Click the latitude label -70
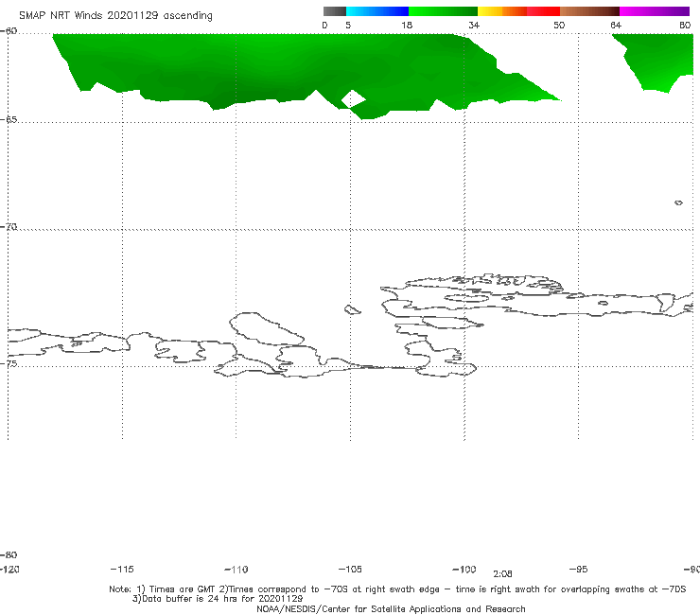This screenshot has height=615, width=700. pos(9,227)
